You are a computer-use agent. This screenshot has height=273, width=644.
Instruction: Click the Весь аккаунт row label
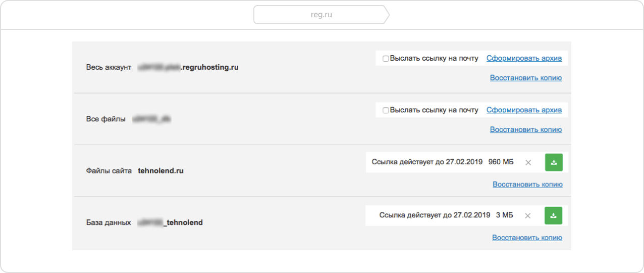[109, 67]
